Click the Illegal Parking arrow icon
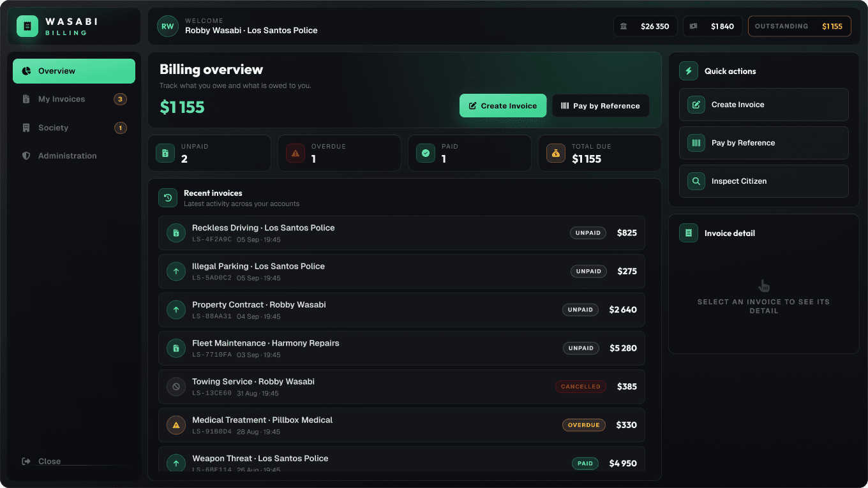Viewport: 868px width, 488px height. [x=176, y=271]
